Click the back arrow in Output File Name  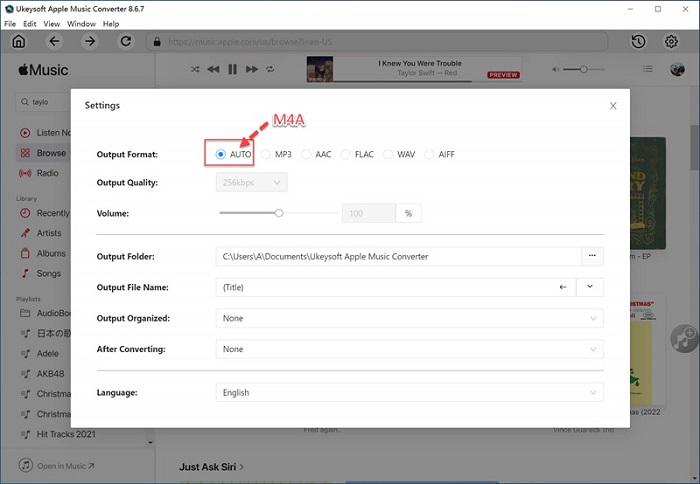coord(563,287)
